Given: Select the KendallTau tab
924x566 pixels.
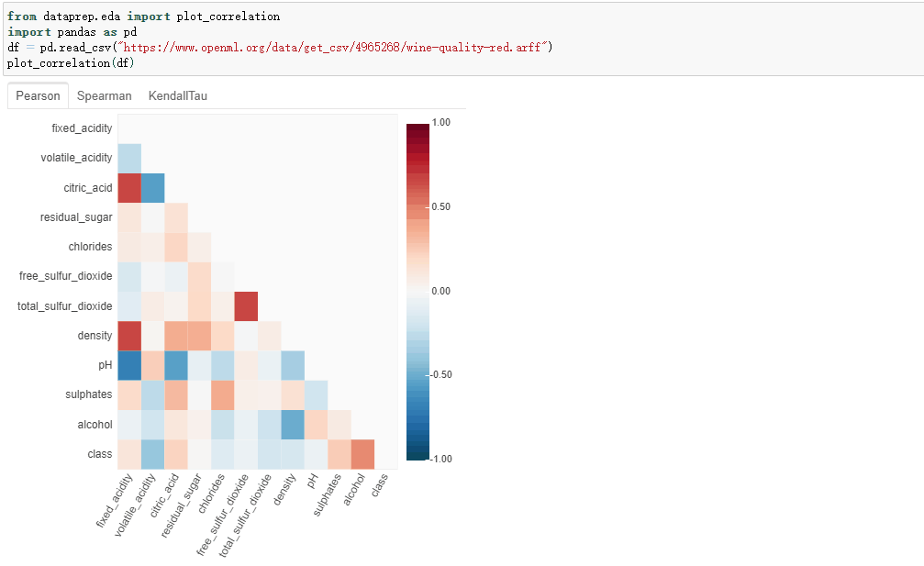Looking at the screenshot, I should [x=177, y=95].
